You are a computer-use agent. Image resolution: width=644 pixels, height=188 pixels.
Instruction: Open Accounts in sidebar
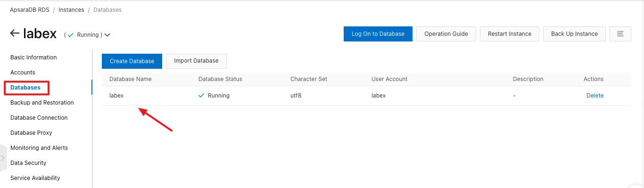(23, 73)
